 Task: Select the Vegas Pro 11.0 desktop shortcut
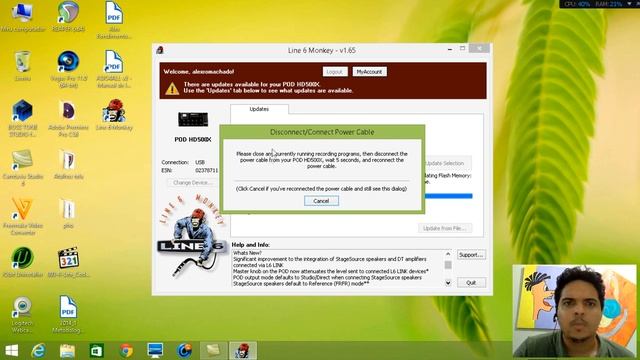click(x=68, y=69)
